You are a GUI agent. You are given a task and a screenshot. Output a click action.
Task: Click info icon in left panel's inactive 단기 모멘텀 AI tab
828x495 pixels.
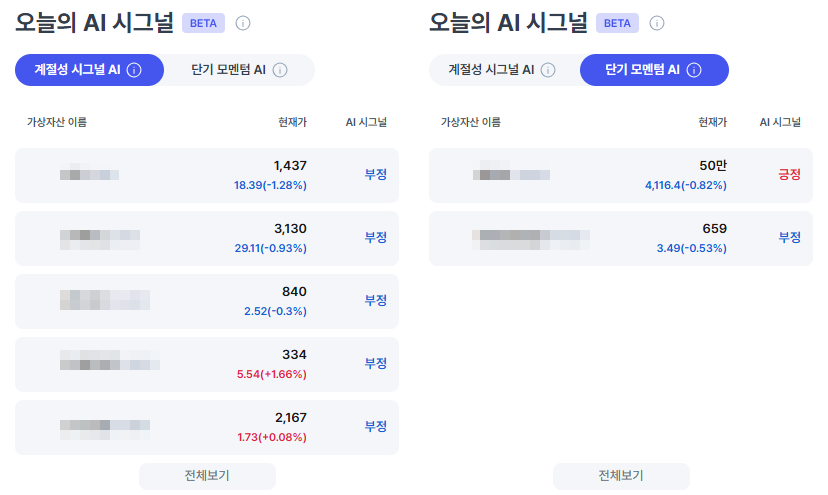click(280, 70)
